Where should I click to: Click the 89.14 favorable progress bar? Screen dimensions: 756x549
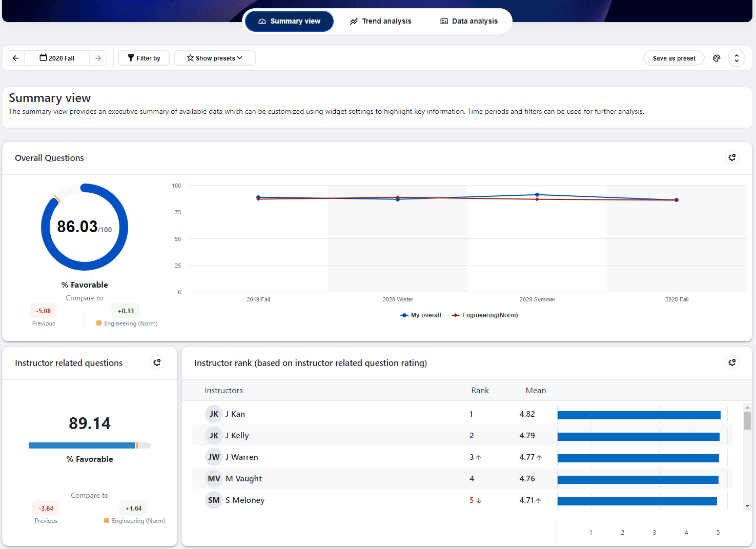pyautogui.click(x=90, y=445)
